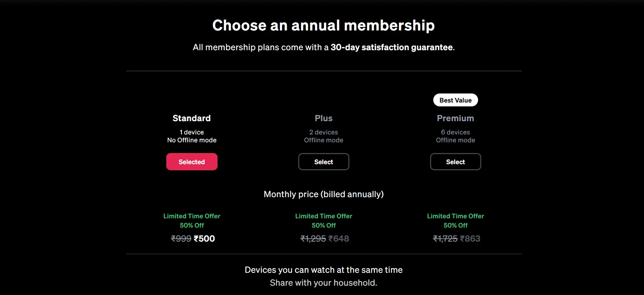Click the ₹648 discounted Plus price

point(339,238)
